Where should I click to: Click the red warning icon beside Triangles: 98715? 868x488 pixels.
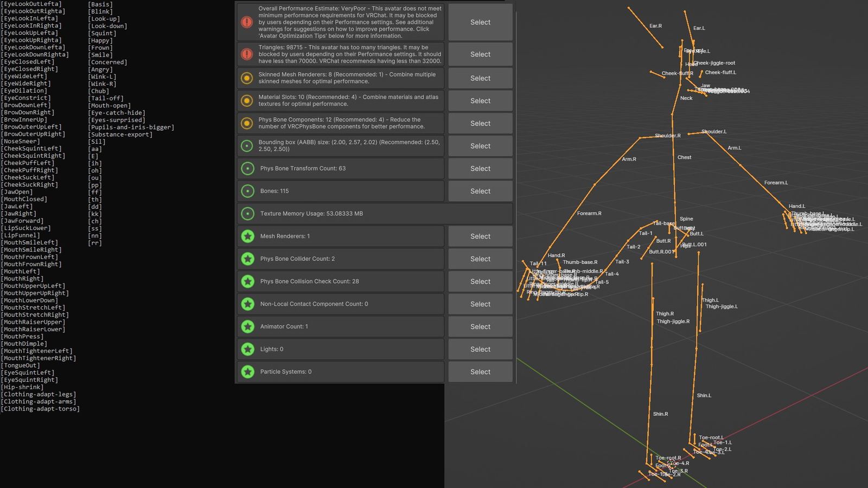247,54
